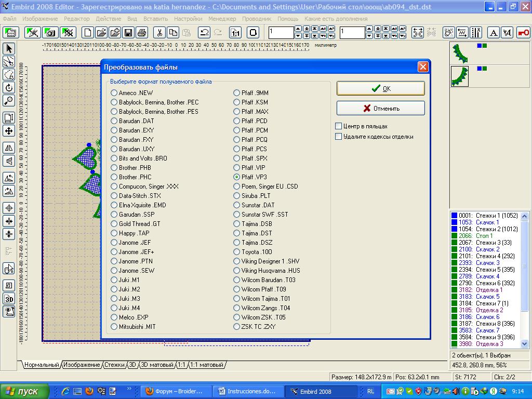
Task: Select the Cut scissors tool
Action: click(159, 33)
